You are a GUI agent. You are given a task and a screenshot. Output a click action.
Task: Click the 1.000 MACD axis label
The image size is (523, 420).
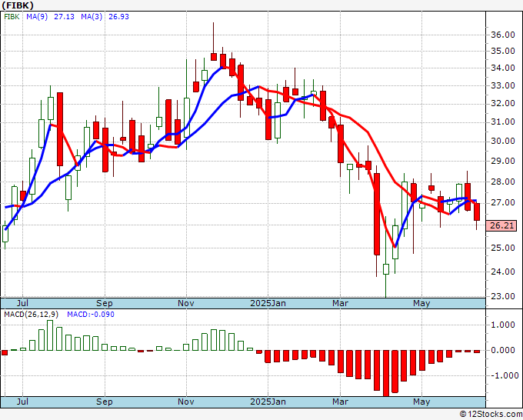pos(503,325)
